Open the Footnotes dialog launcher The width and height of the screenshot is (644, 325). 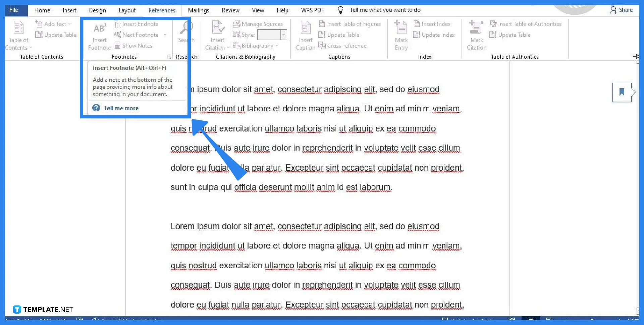pos(169,57)
